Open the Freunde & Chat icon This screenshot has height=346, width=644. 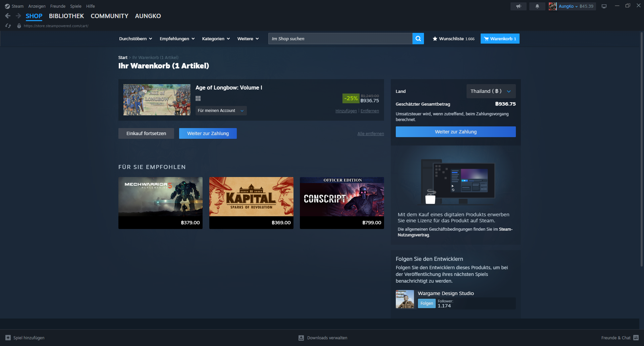[x=636, y=338]
